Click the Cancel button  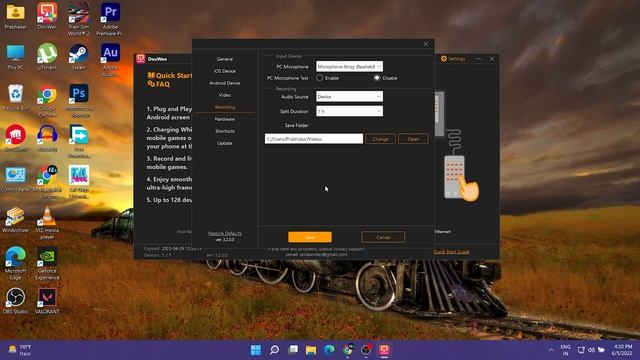[x=383, y=237]
